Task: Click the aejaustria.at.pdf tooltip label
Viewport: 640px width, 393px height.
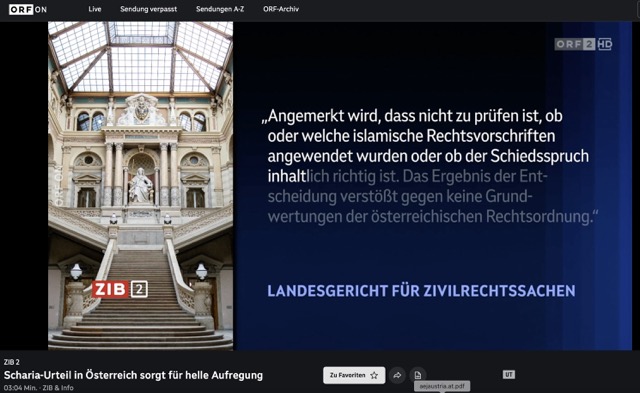Action: pos(442,386)
